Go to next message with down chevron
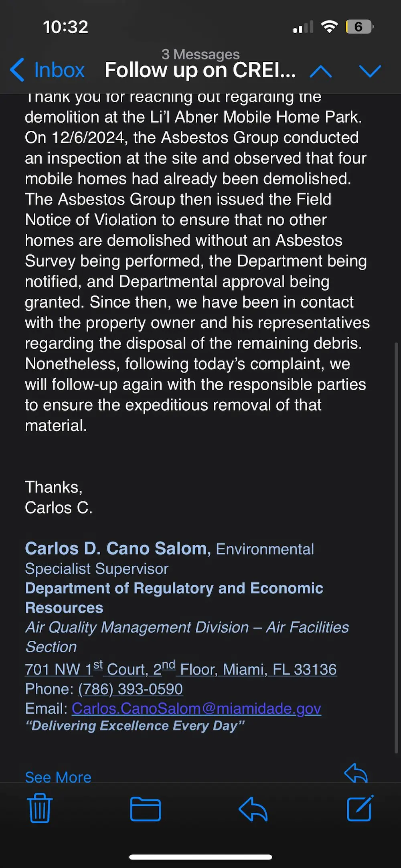401x868 pixels. (370, 71)
